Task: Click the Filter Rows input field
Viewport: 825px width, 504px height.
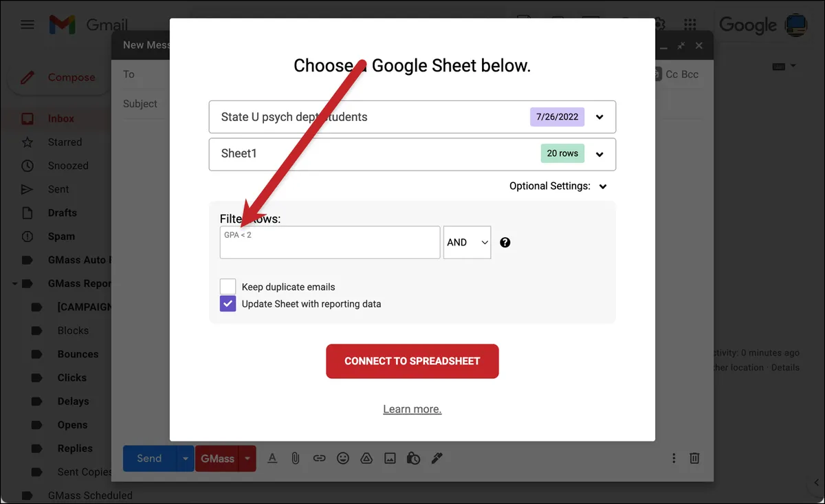Action: 330,242
